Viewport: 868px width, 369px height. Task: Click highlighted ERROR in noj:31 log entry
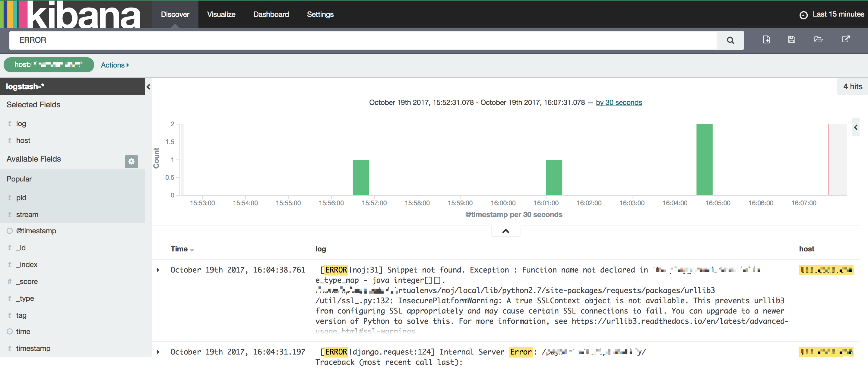pyautogui.click(x=336, y=270)
